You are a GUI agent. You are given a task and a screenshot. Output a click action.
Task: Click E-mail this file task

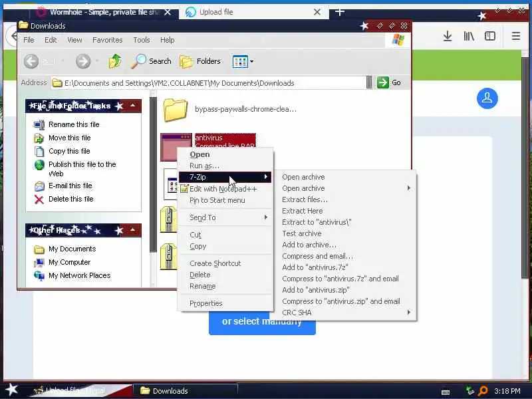[x=70, y=186]
